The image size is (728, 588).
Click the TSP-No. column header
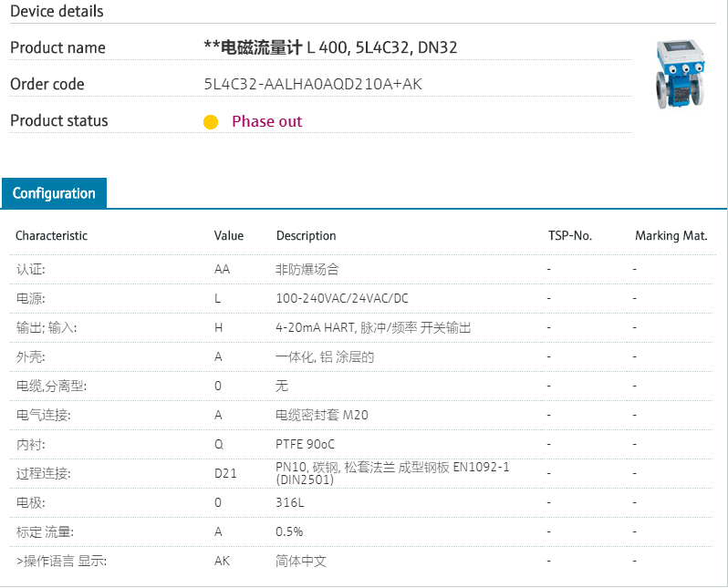pyautogui.click(x=569, y=235)
